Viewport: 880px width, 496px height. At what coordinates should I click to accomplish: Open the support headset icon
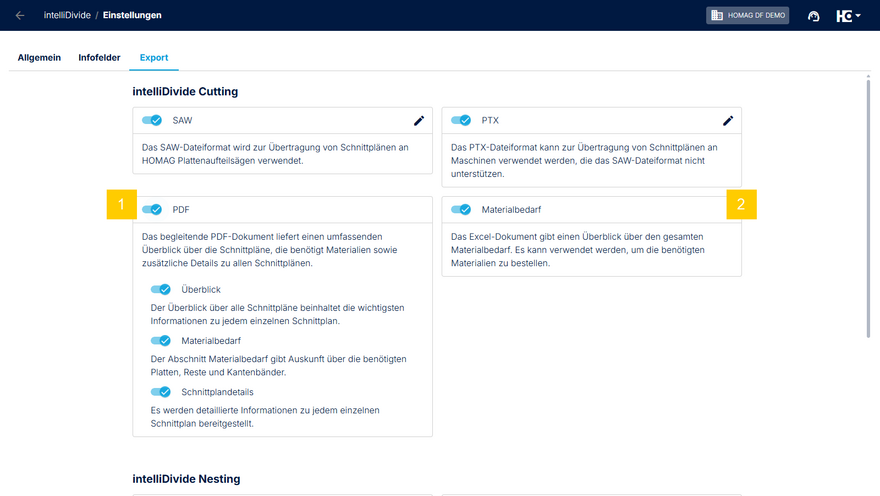(814, 16)
